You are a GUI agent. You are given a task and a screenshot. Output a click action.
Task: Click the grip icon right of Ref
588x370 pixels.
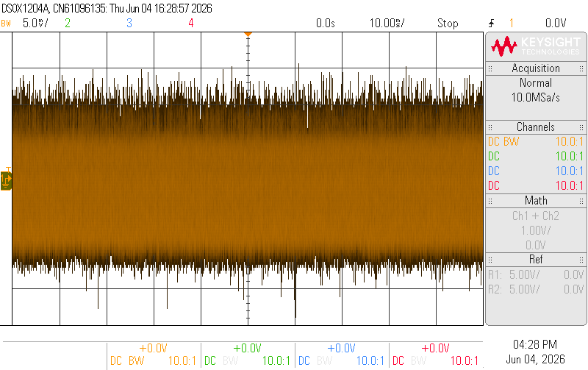(581, 260)
